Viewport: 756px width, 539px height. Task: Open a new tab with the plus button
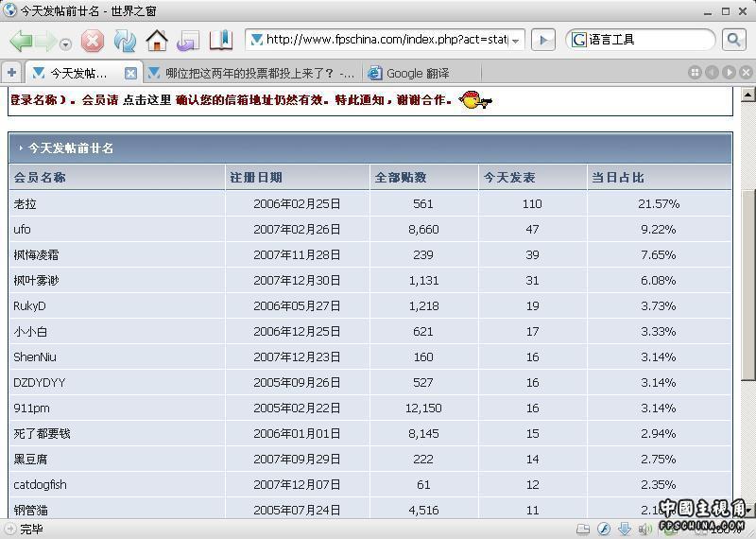tap(11, 73)
